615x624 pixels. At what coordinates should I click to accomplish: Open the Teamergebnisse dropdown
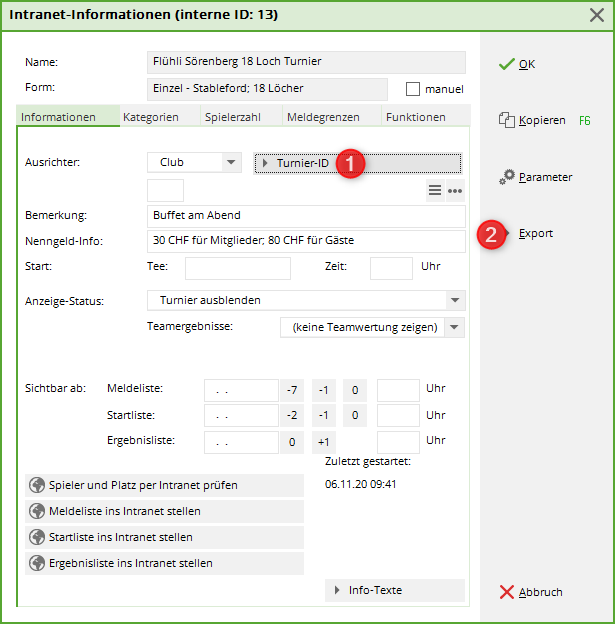pos(455,327)
